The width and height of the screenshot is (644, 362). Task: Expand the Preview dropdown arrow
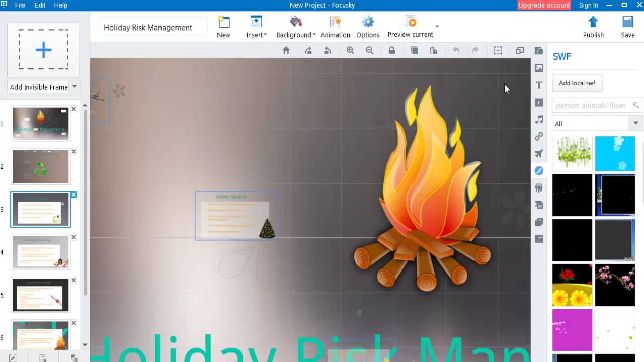[437, 26]
